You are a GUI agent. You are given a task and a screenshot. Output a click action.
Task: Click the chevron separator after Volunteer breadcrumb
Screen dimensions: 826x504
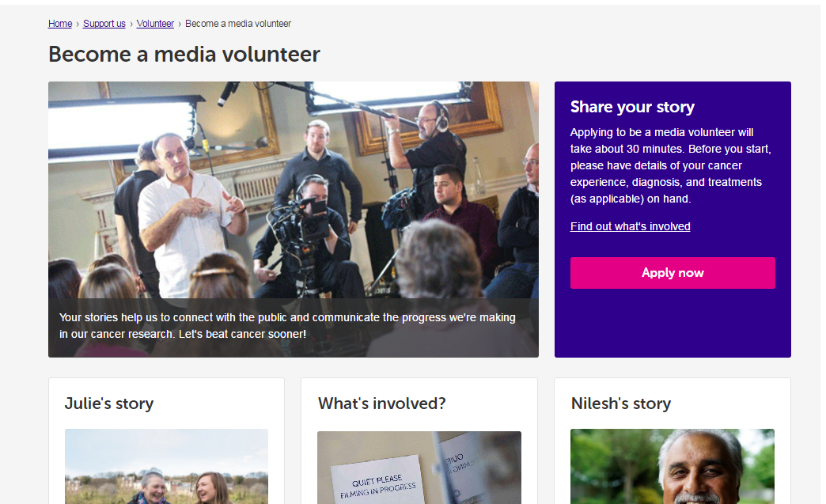180,25
